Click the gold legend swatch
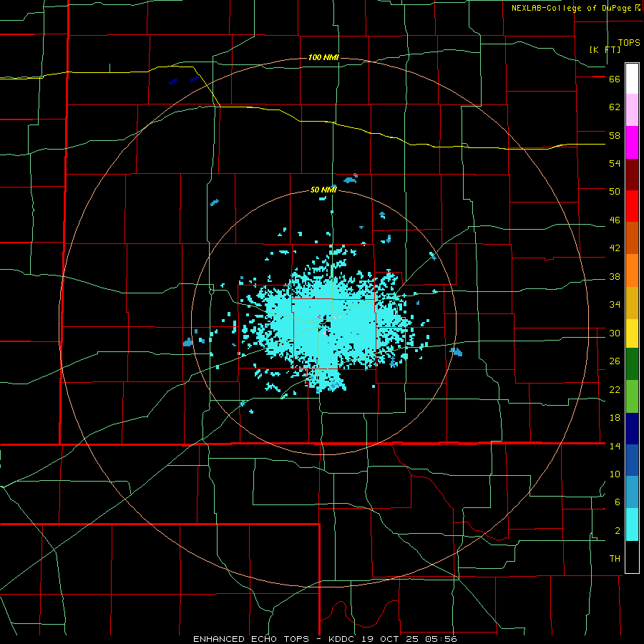This screenshot has height=644, width=644. 632,303
